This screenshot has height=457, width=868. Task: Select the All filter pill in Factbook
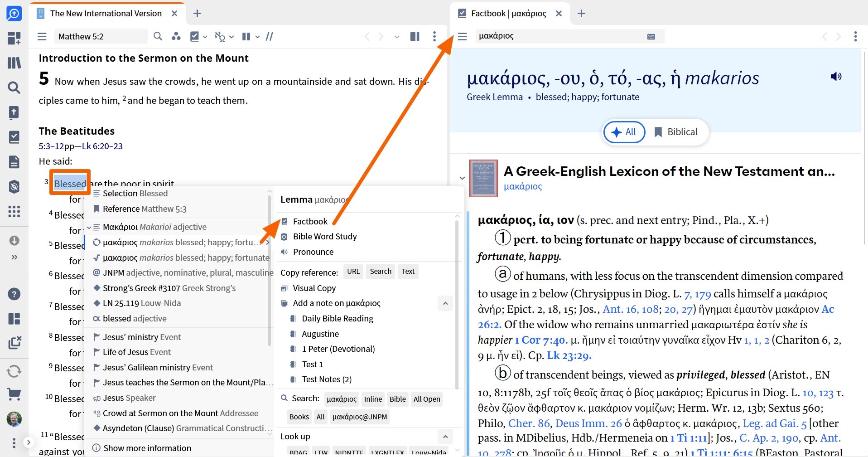(624, 132)
